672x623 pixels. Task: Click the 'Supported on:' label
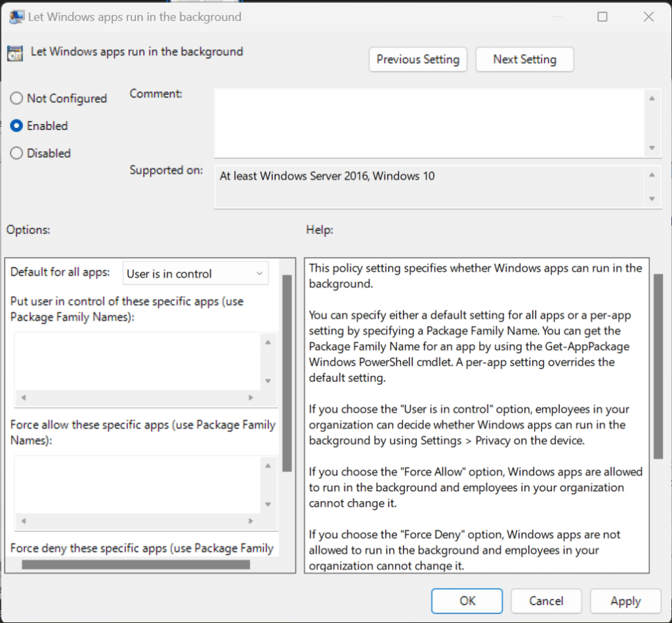166,170
